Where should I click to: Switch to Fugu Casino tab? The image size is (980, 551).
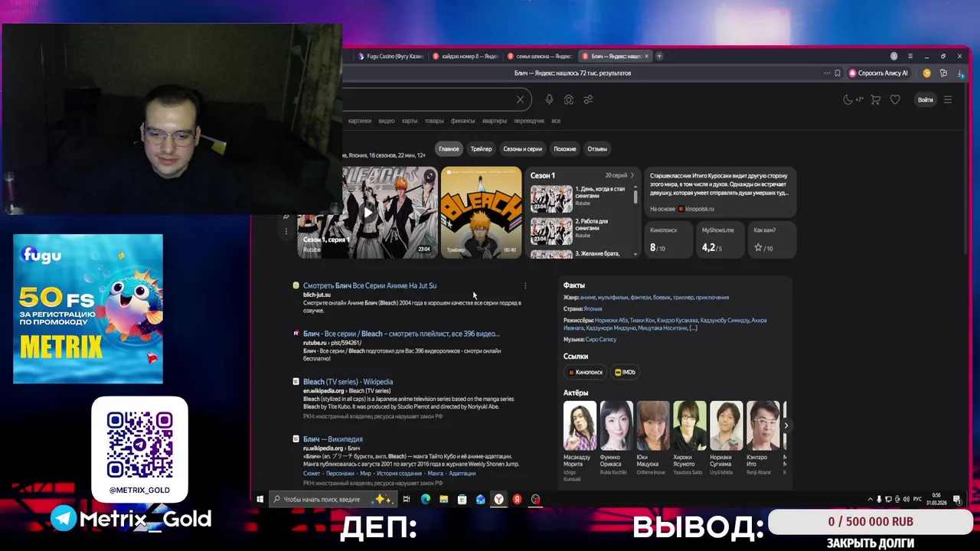[x=390, y=56]
